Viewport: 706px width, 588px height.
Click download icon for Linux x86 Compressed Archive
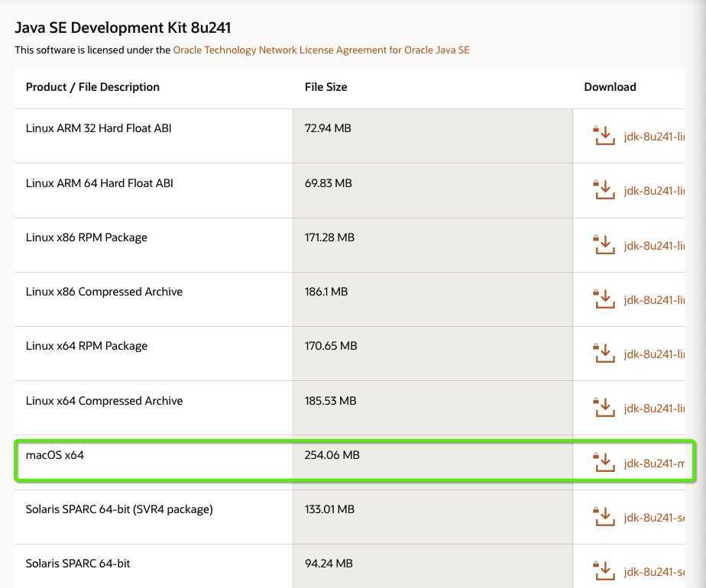[x=604, y=299]
